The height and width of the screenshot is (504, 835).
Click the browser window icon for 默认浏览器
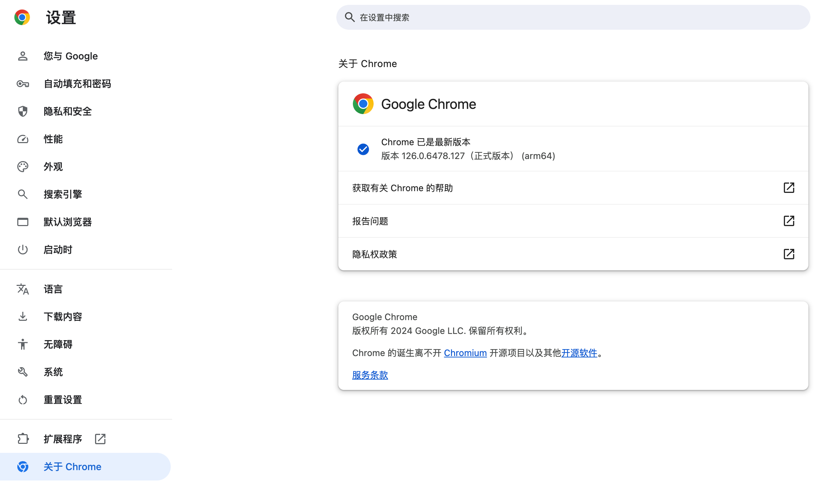click(23, 222)
